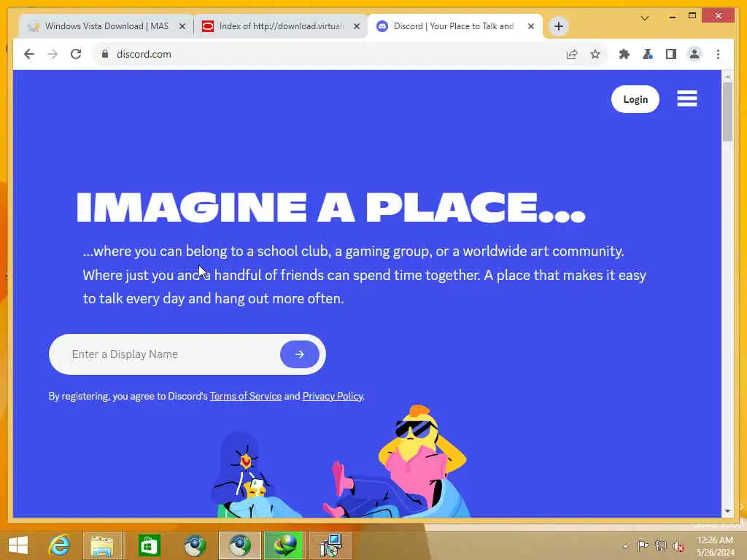The width and height of the screenshot is (747, 560).
Task: Open the Chrome profile avatar
Action: click(x=694, y=54)
